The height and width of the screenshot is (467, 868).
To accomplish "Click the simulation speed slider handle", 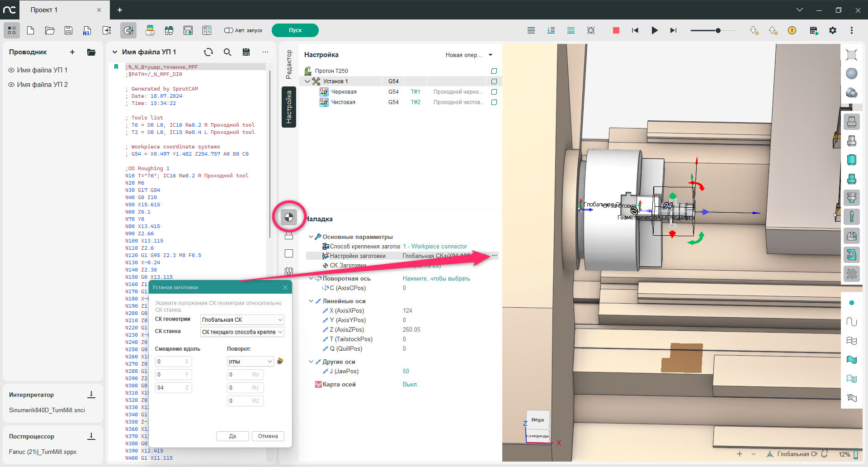I will (718, 30).
